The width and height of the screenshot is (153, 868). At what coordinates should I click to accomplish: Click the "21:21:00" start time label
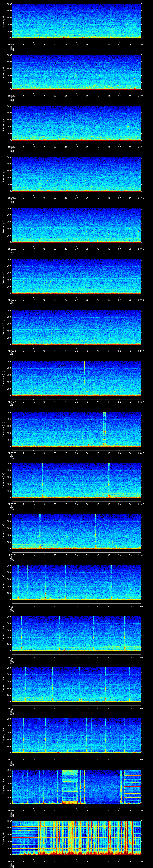coord(12,44)
